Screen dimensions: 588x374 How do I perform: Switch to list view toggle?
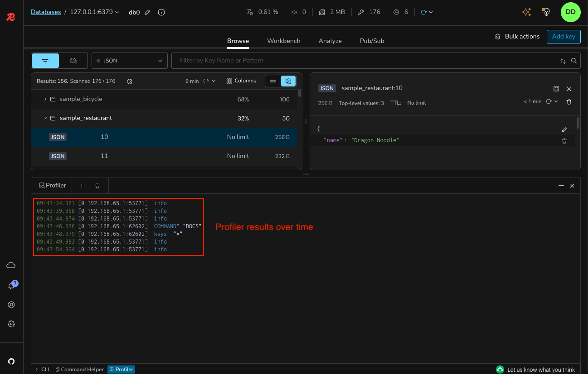(273, 81)
